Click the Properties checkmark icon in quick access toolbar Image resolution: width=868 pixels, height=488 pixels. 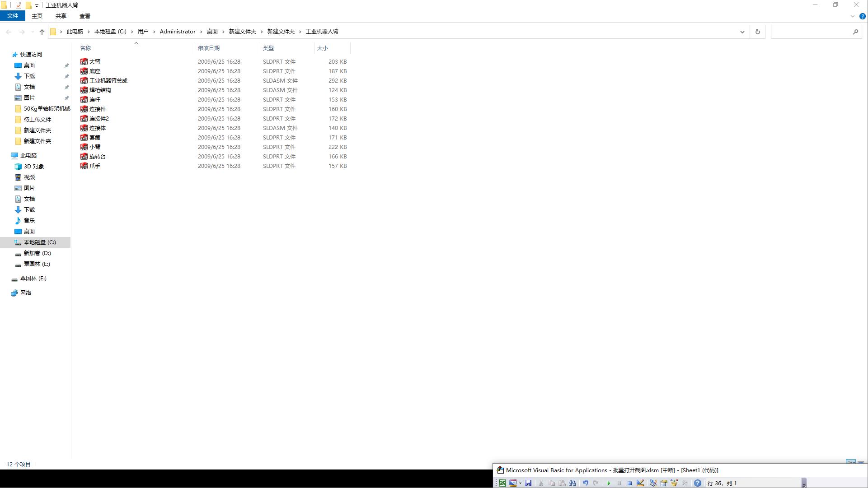pos(19,5)
